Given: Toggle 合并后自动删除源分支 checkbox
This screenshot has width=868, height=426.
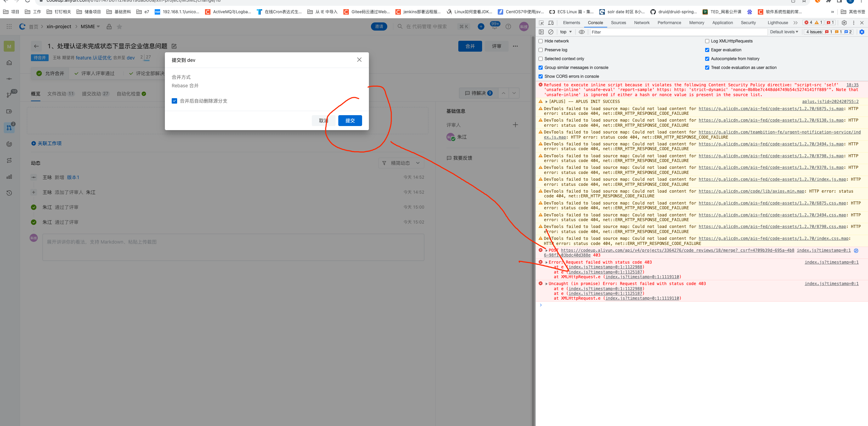Looking at the screenshot, I should point(174,101).
